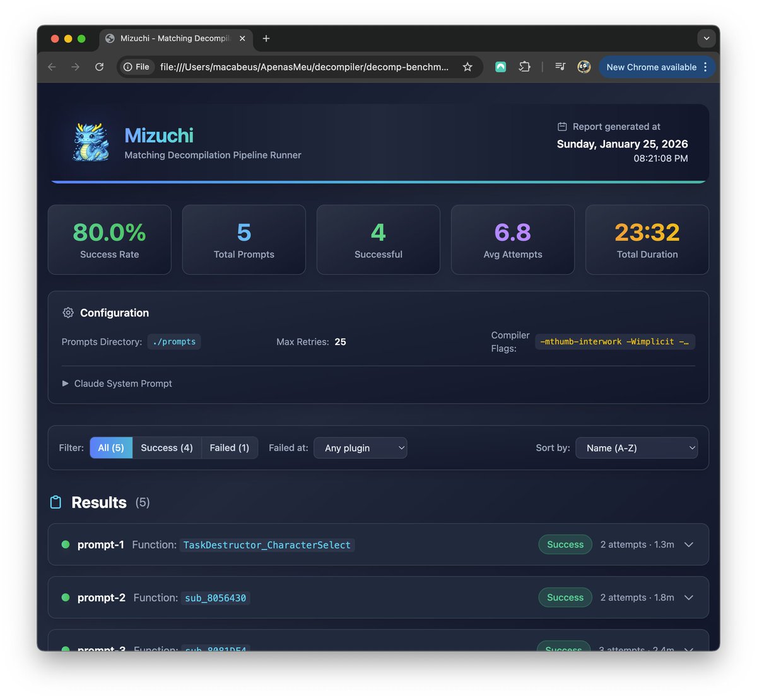The width and height of the screenshot is (757, 700).
Task: Reload the page with refresh icon
Action: coord(99,67)
